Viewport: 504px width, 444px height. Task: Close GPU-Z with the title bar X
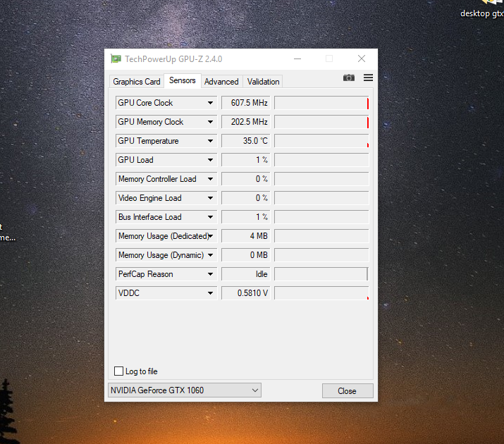(362, 58)
